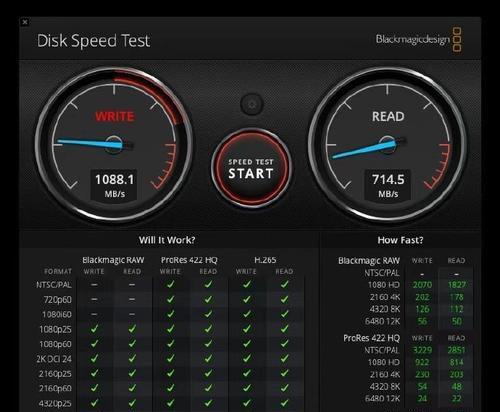The width and height of the screenshot is (500, 412).
Task: Click the WRITE speed gauge
Action: point(114,144)
